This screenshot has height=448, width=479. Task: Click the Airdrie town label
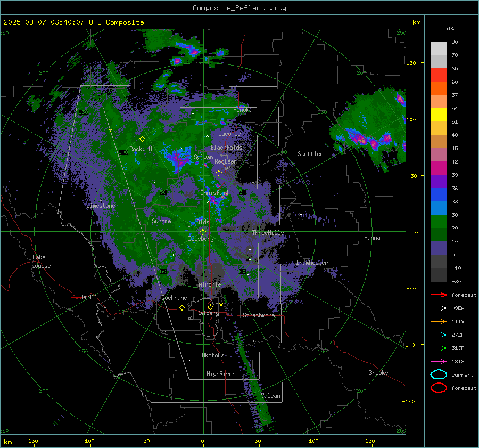coord(210,284)
